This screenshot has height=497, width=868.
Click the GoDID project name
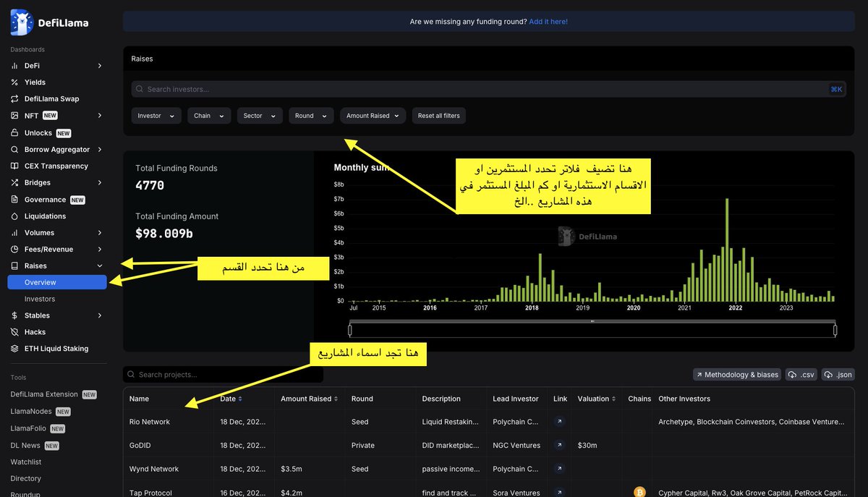(140, 446)
